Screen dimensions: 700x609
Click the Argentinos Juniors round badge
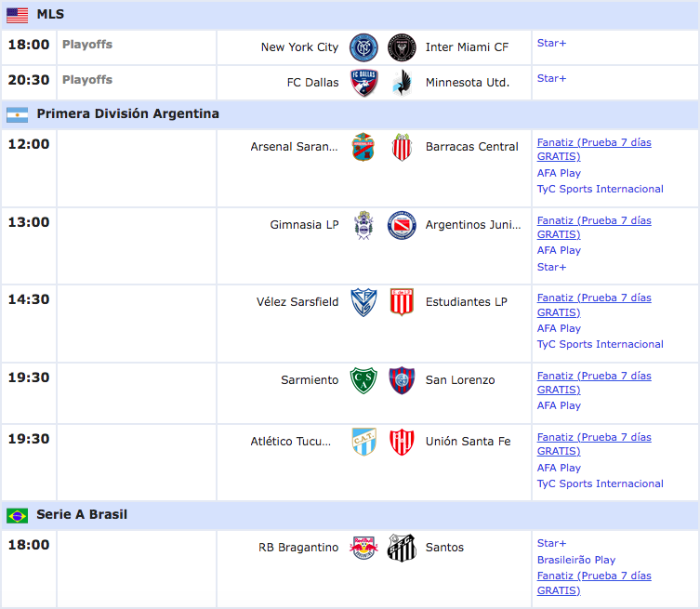pos(402,225)
